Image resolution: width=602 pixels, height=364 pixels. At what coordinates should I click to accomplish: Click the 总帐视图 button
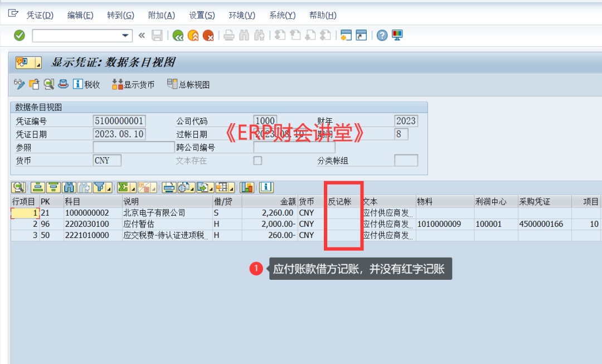point(188,85)
